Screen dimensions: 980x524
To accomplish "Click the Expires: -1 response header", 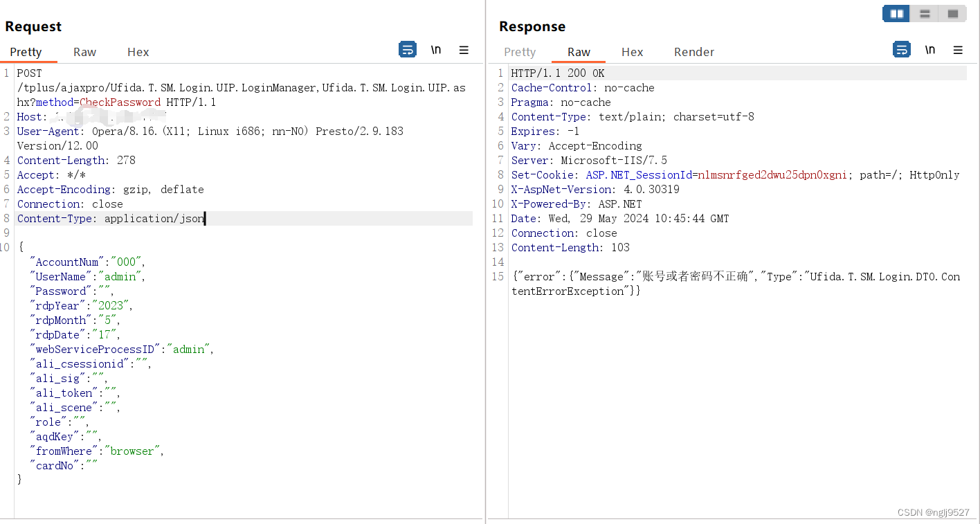I will pos(545,132).
